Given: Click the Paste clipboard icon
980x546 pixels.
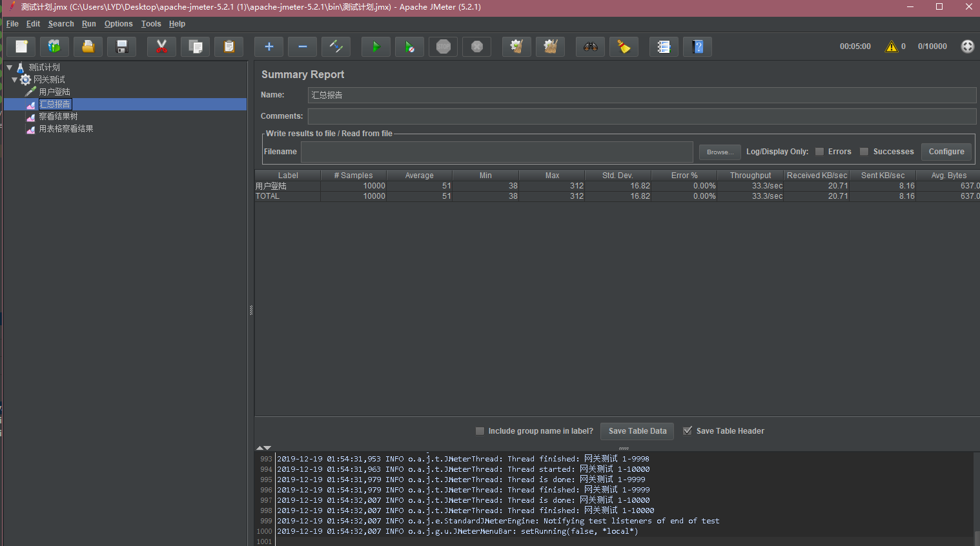Looking at the screenshot, I should point(229,46).
